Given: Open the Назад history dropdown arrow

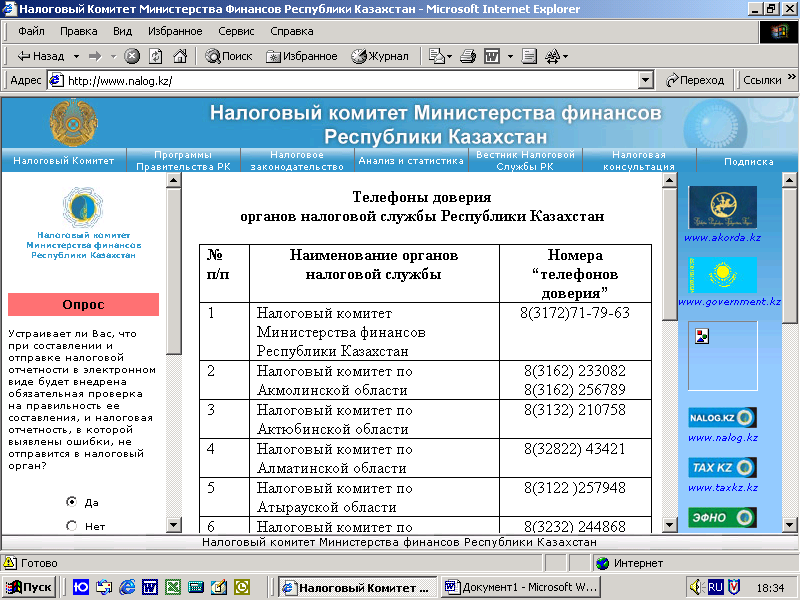Looking at the screenshot, I should (76, 56).
